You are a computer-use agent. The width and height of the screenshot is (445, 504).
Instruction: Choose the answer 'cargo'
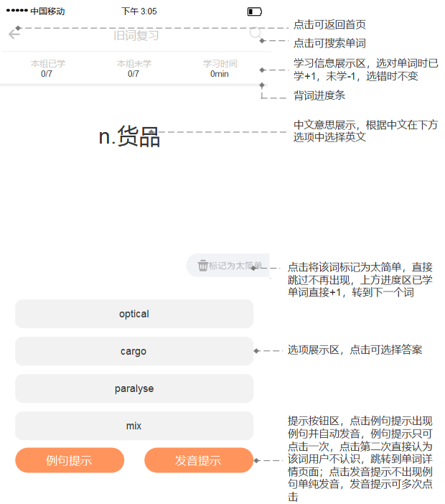pyautogui.click(x=134, y=351)
